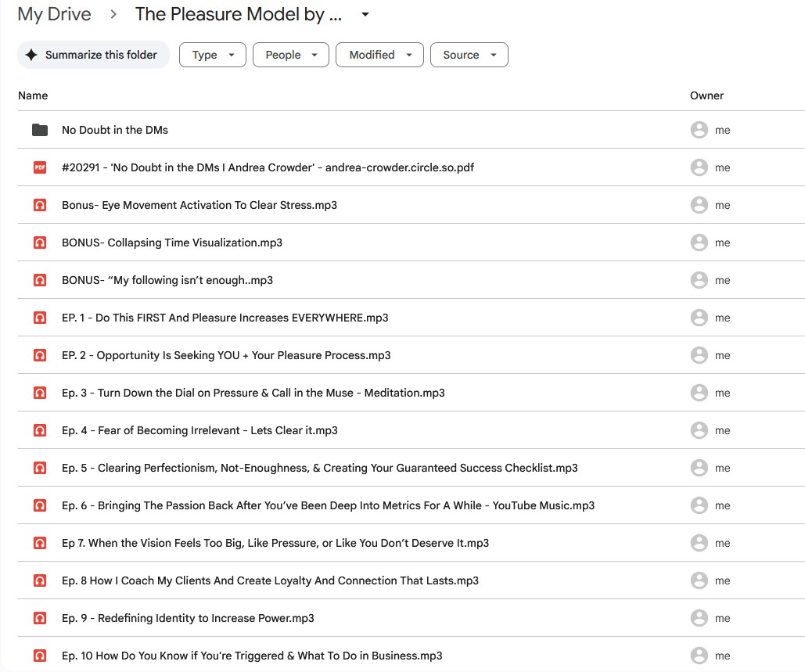Click the PDF icon for the #20291 file
Viewport: 805px width, 672px height.
click(40, 167)
